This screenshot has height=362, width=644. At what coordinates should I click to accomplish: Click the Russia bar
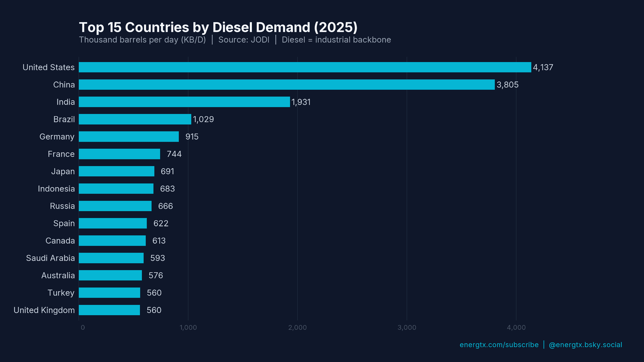[115, 206]
